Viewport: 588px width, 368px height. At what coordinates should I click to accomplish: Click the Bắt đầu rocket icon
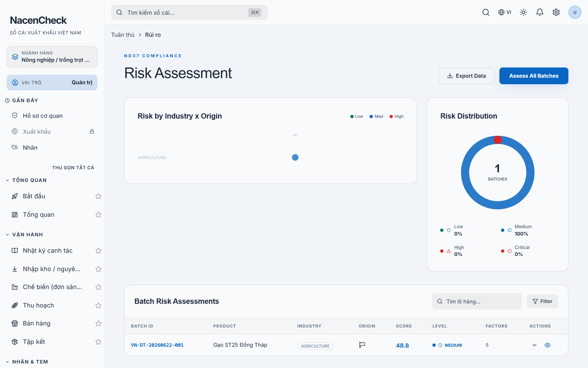click(14, 196)
